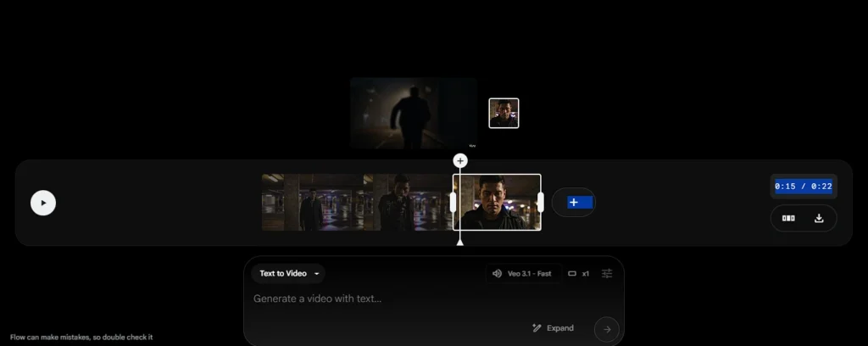Click the download scene icon

tap(819, 218)
